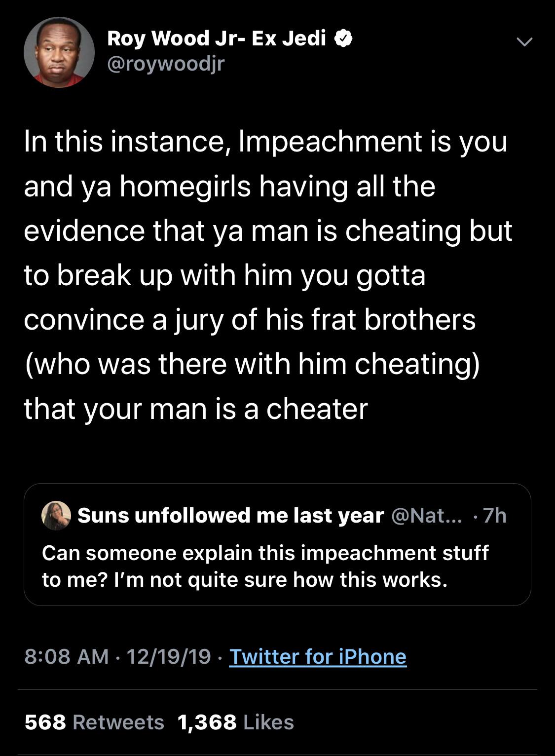Open the @roywoodjr handle
Viewport: 555px width, 756px height.
(165, 64)
